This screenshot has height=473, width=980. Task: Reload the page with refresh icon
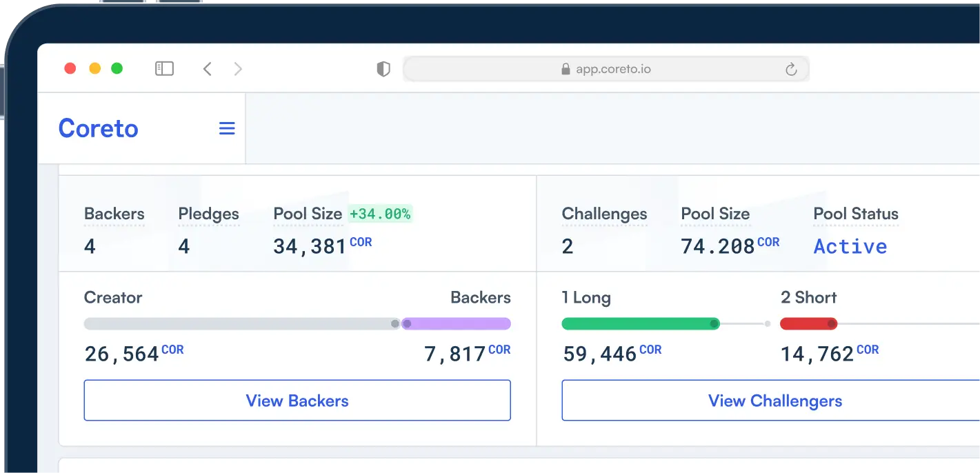click(x=791, y=69)
